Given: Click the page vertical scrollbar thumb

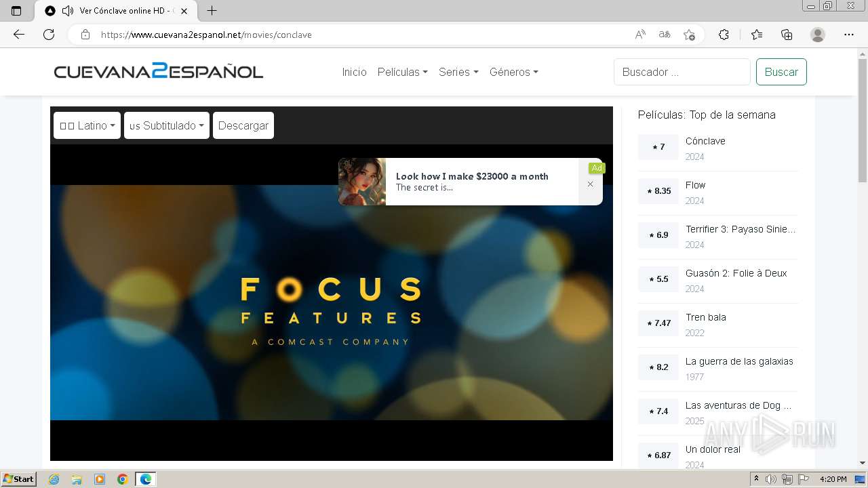Looking at the screenshot, I should click(x=863, y=119).
